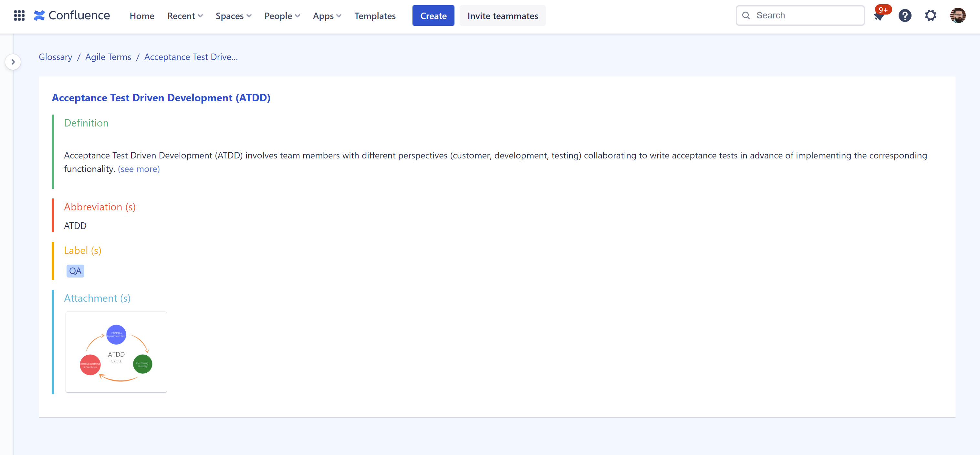Click the Confluence logo
Screen dimensions: 980x455
click(x=71, y=15)
